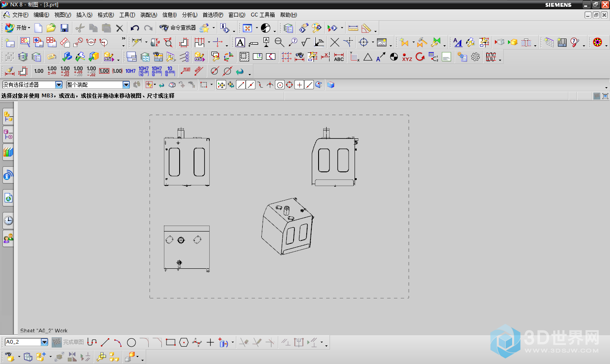
Task: Click the red Update circular arrow icon
Action: (420, 57)
